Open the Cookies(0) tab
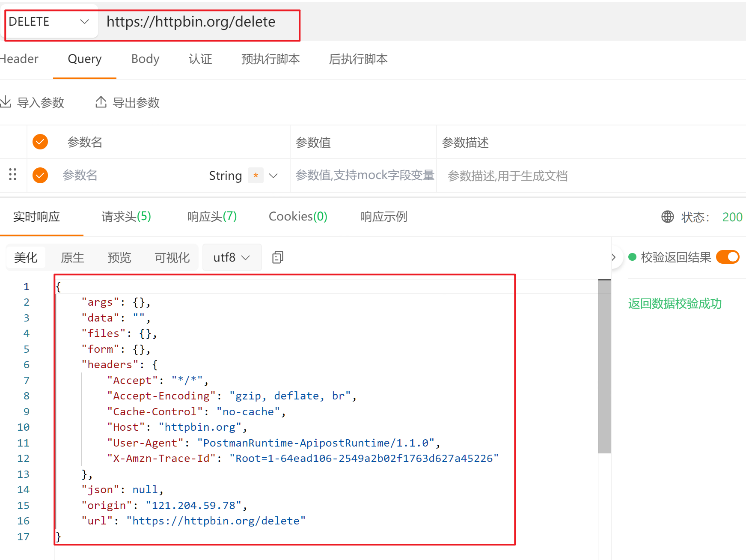This screenshot has width=746, height=560. (298, 217)
